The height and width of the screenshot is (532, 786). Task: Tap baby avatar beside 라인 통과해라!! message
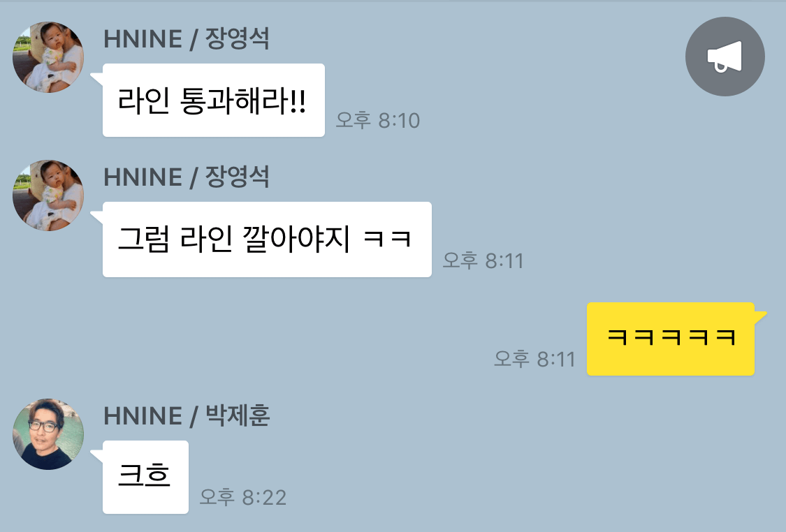pyautogui.click(x=48, y=57)
